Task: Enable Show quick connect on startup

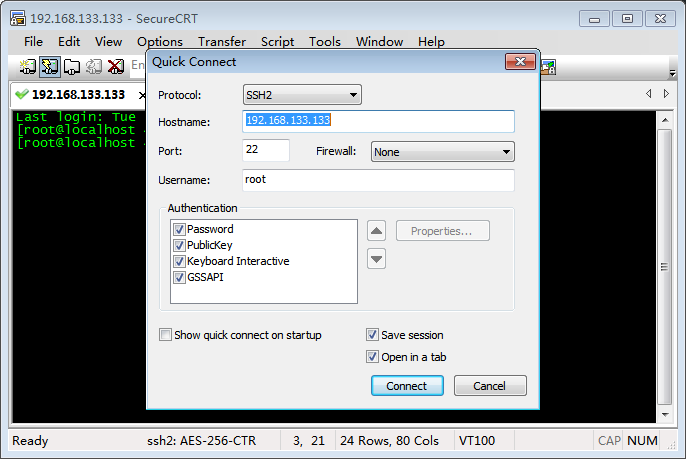Action: point(165,335)
